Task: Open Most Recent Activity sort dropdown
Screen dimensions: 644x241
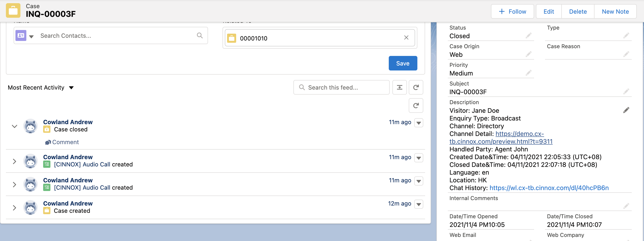Action: point(41,88)
